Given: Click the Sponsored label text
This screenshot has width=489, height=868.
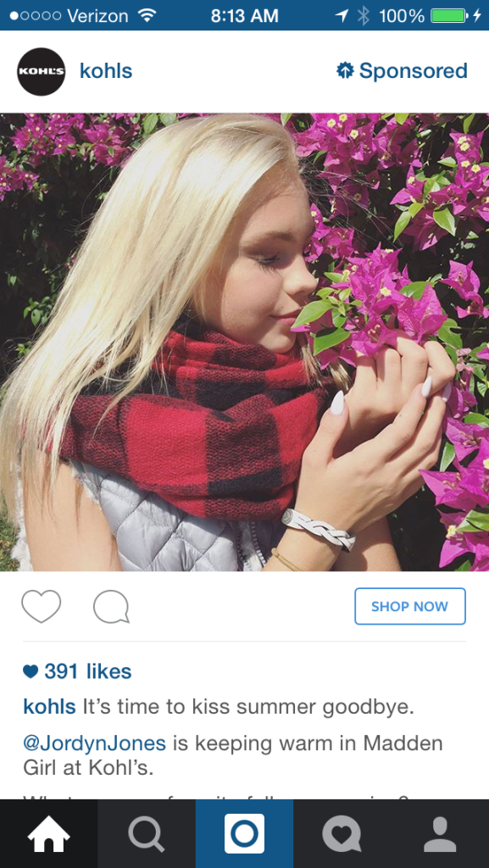Looking at the screenshot, I should 414,71.
